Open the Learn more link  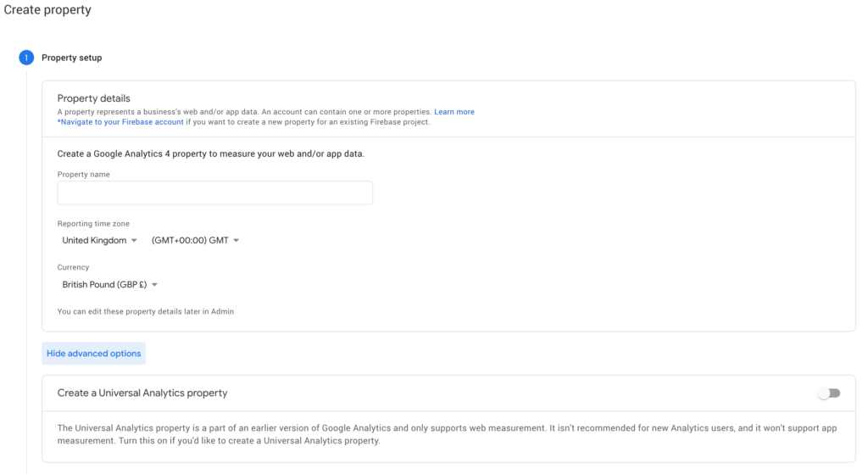point(454,112)
